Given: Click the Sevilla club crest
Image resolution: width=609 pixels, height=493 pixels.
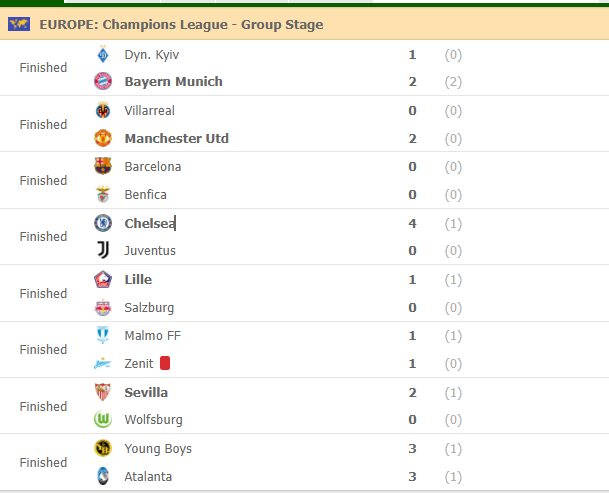Looking at the screenshot, I should click(x=103, y=392).
